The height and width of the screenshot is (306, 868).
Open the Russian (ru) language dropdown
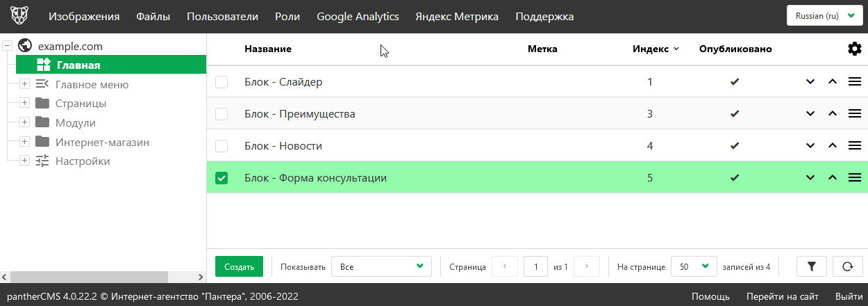tap(824, 16)
